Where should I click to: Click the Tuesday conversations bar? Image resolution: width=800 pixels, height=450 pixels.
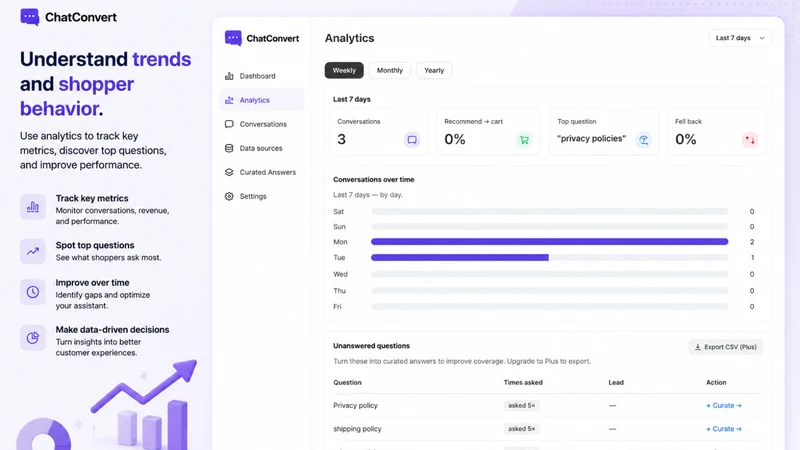(x=460, y=258)
